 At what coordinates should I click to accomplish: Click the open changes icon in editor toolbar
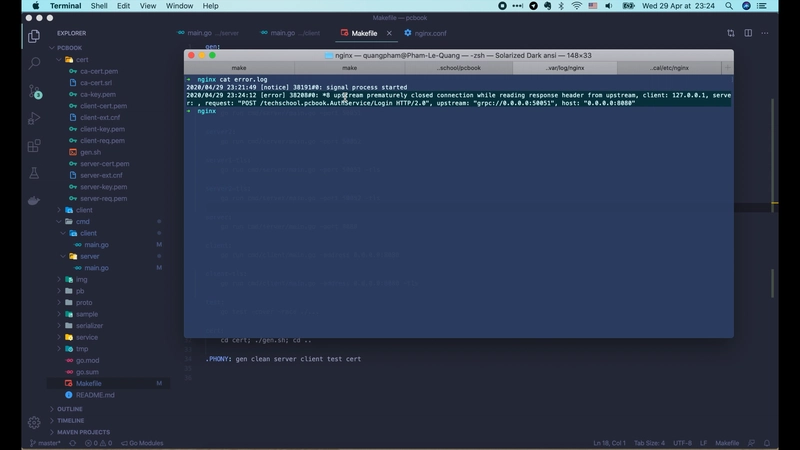click(x=731, y=33)
